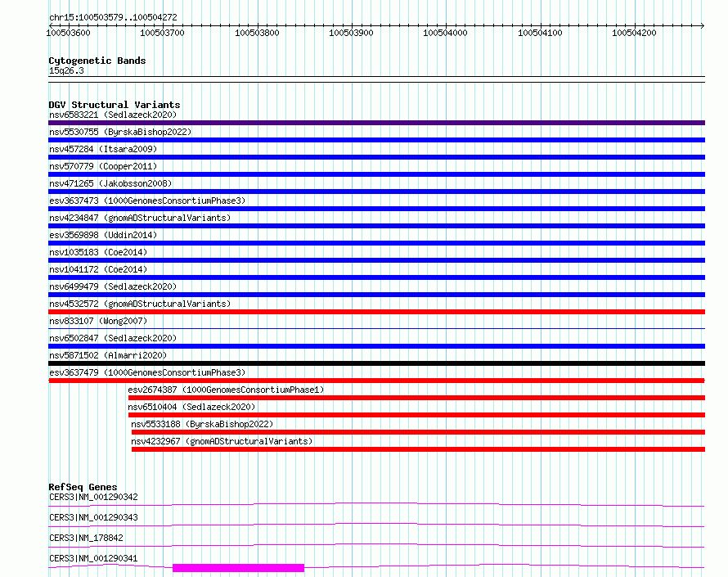Image resolution: width=728 pixels, height=577 pixels.
Task: Click the black bar under nsv5871502
Action: point(376,363)
